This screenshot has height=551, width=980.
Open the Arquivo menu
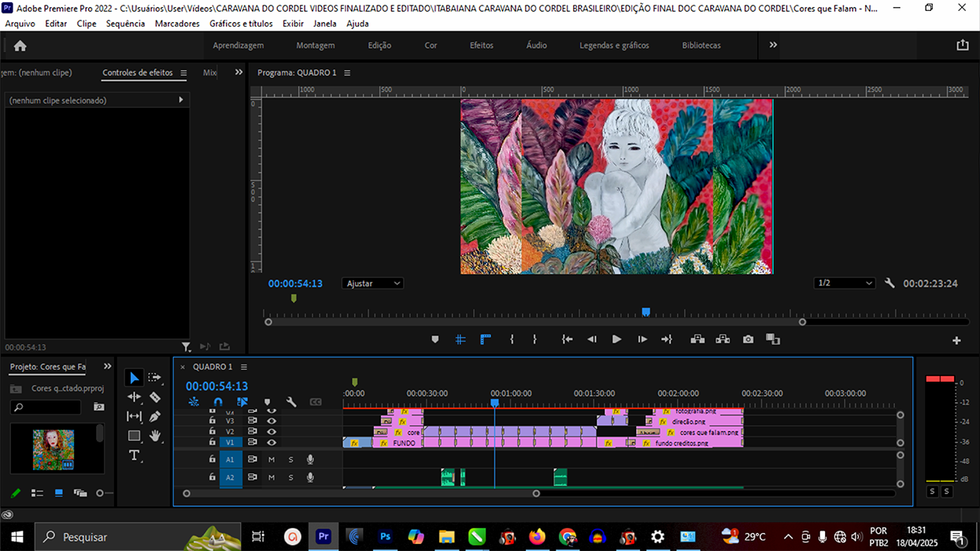click(20, 24)
